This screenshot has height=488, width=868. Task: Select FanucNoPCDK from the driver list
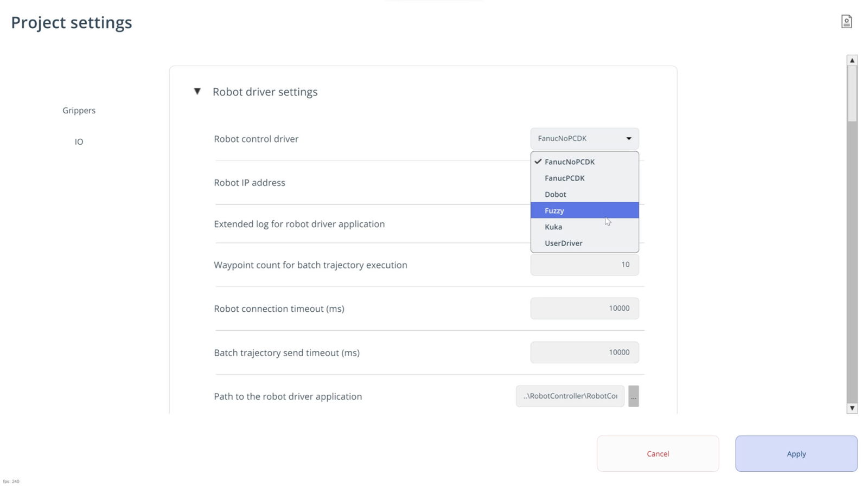pyautogui.click(x=569, y=162)
